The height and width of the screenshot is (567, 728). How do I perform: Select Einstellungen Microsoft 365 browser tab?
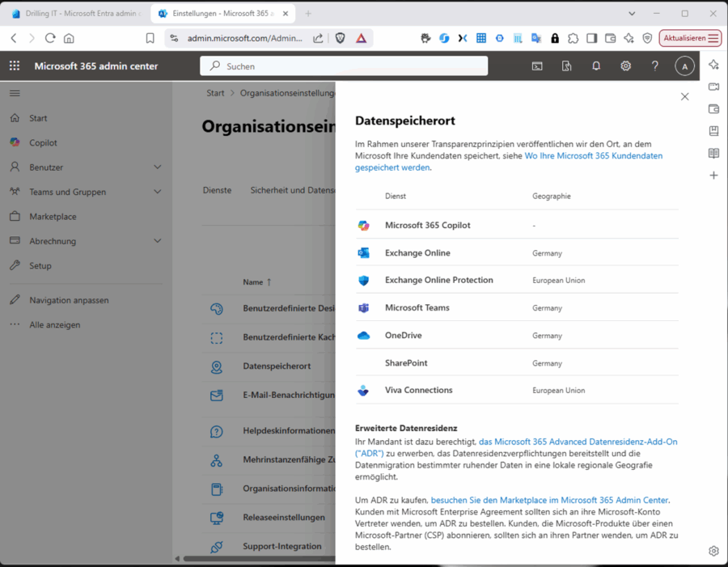pyautogui.click(x=225, y=14)
